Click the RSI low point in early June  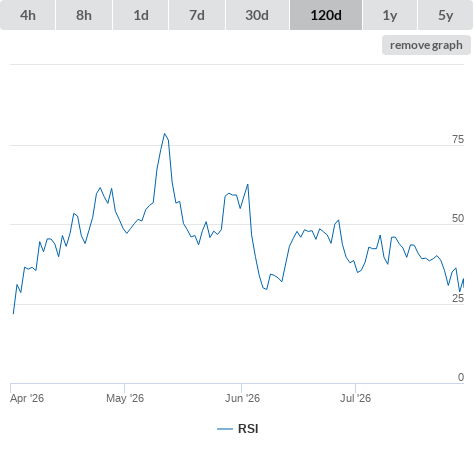pos(266,289)
